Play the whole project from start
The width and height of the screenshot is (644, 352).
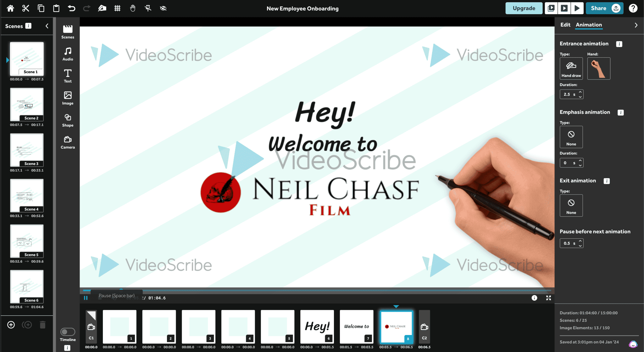(577, 8)
